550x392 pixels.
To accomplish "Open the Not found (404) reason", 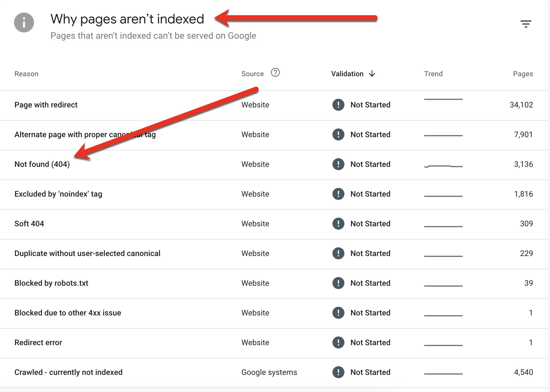I will tap(42, 164).
